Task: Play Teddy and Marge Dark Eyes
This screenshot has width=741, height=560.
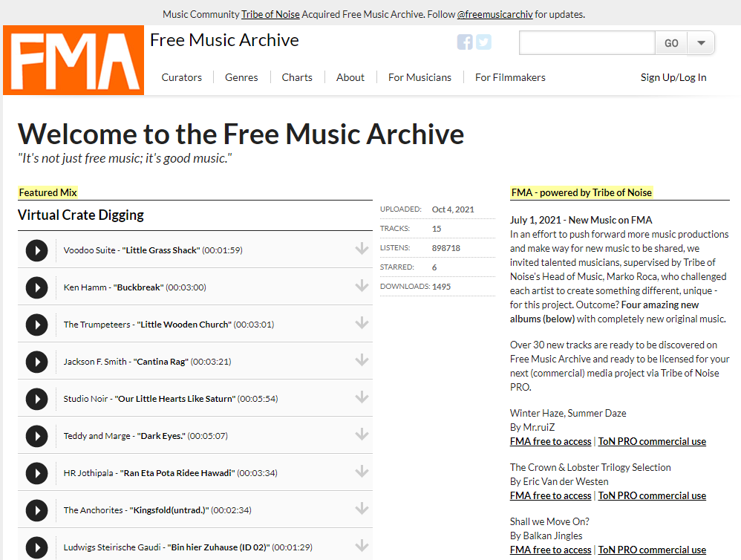Action: pyautogui.click(x=37, y=436)
